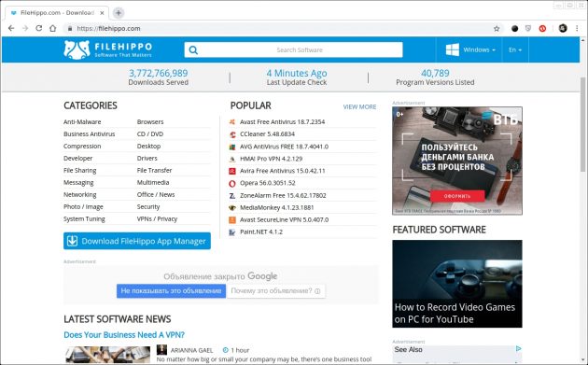Click the FileHippo logo
Screen dimensions: 588x365
[x=108, y=49]
